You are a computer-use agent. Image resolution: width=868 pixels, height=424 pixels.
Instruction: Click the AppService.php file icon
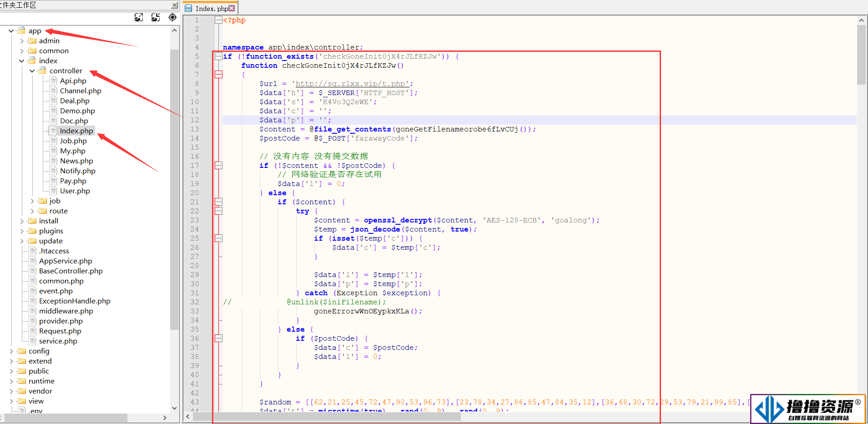tap(32, 261)
